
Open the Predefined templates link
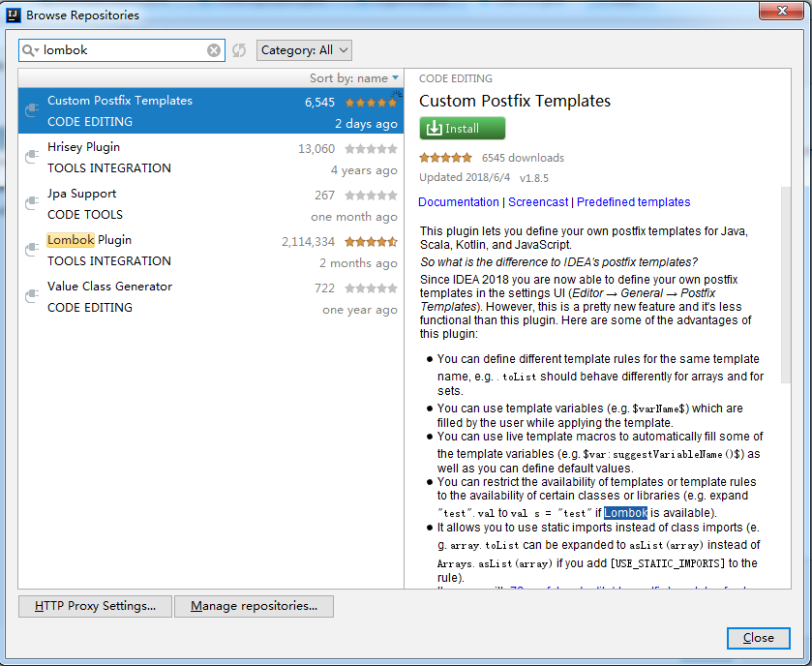[633, 202]
